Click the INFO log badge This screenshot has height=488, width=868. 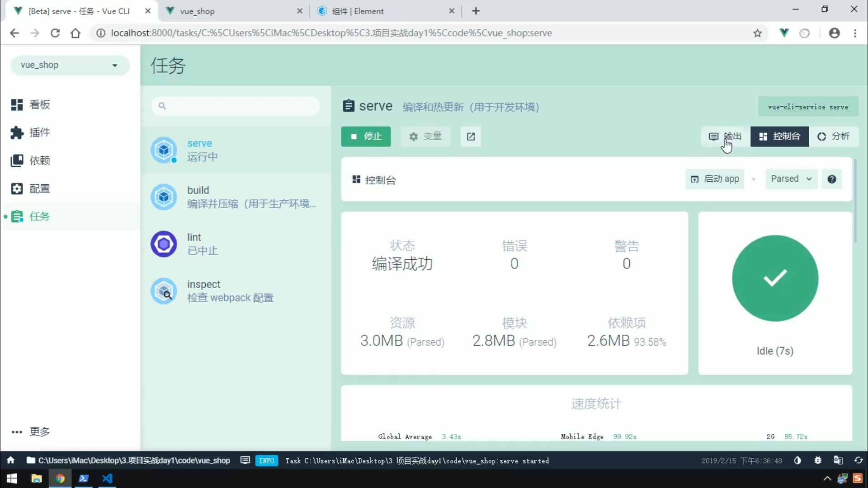(x=266, y=461)
